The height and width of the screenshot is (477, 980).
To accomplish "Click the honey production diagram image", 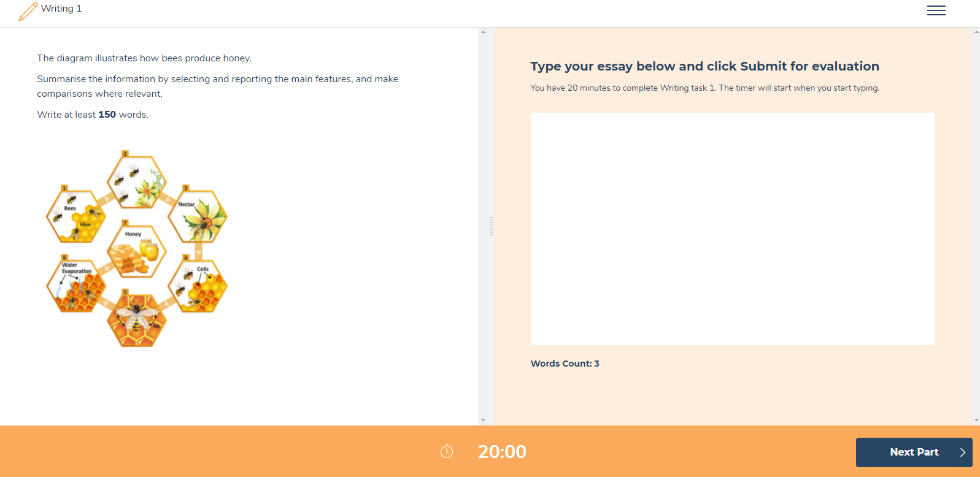I will tap(137, 249).
